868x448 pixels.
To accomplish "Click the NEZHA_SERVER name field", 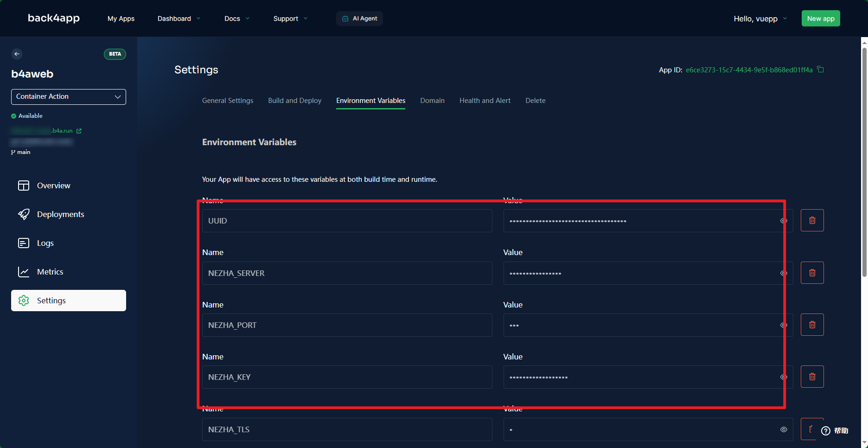I will tap(347, 273).
